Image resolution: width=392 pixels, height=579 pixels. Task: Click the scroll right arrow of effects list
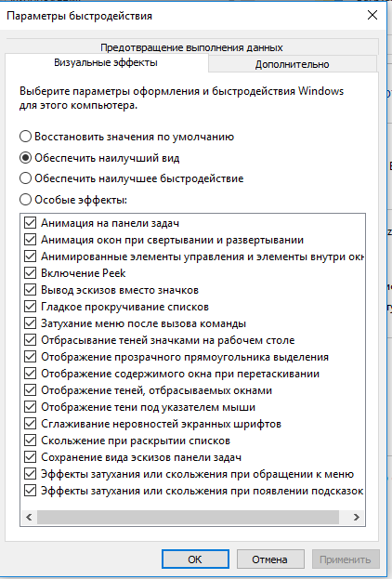(356, 517)
